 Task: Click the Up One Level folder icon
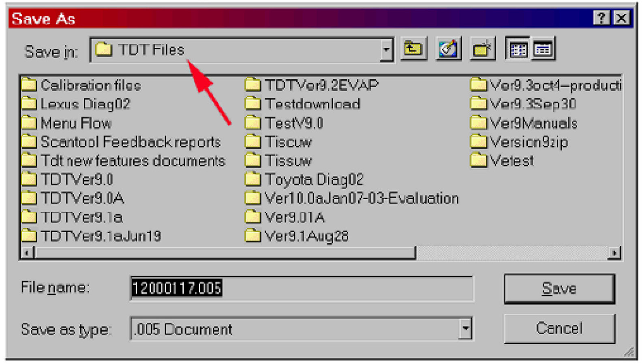[x=413, y=49]
